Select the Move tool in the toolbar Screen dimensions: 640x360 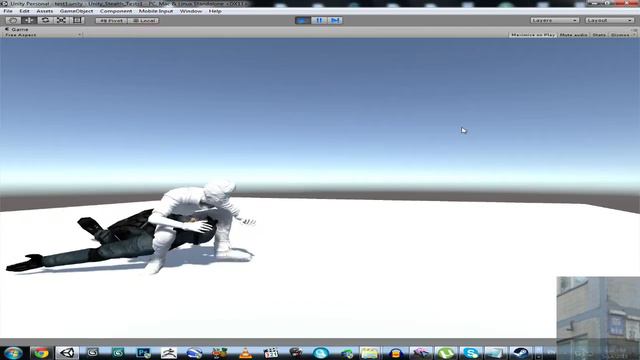pos(29,20)
